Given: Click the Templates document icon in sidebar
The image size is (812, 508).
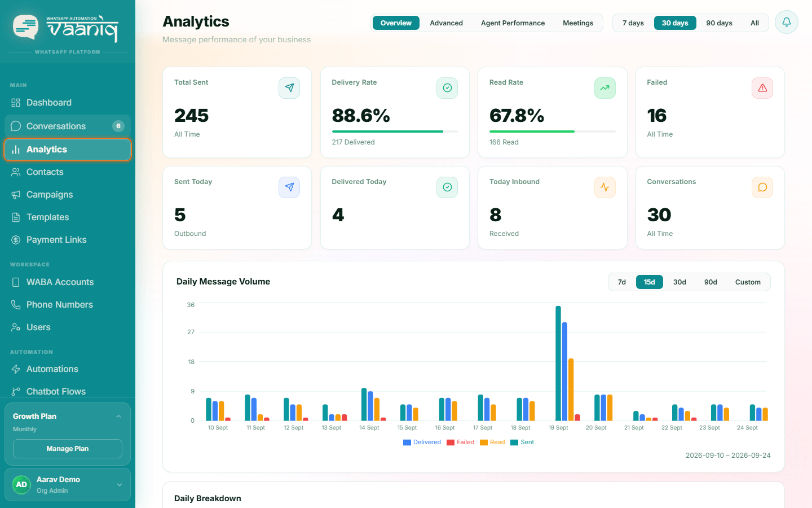Looking at the screenshot, I should (x=16, y=217).
